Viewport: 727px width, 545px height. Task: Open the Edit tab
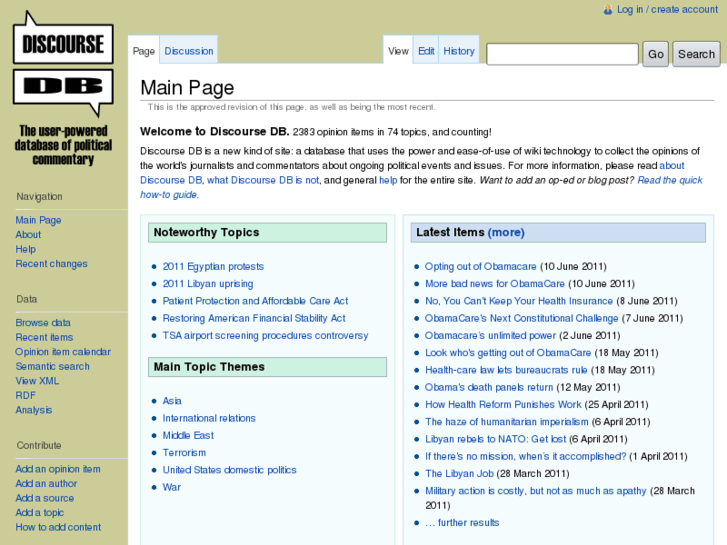426,51
